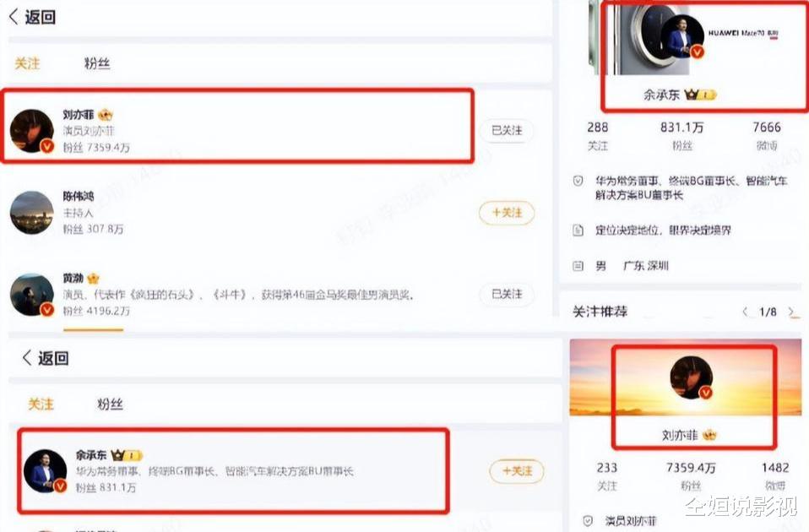Switch to top 粉丝 tab

97,63
